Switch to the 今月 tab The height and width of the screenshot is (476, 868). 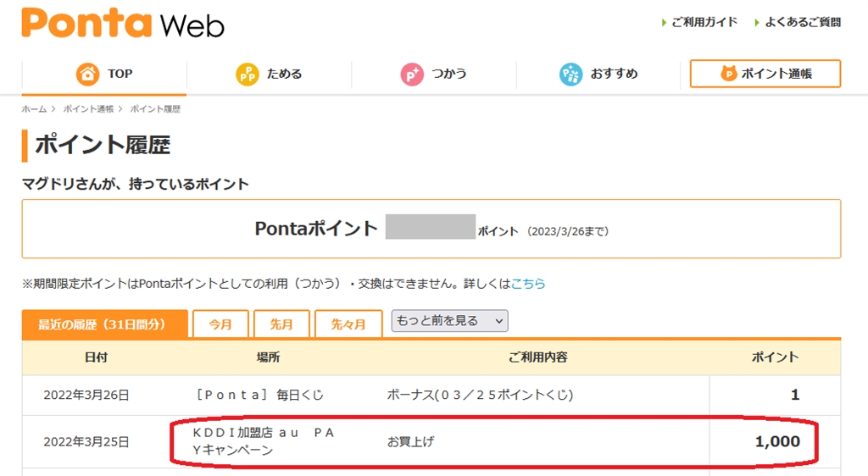pyautogui.click(x=220, y=324)
